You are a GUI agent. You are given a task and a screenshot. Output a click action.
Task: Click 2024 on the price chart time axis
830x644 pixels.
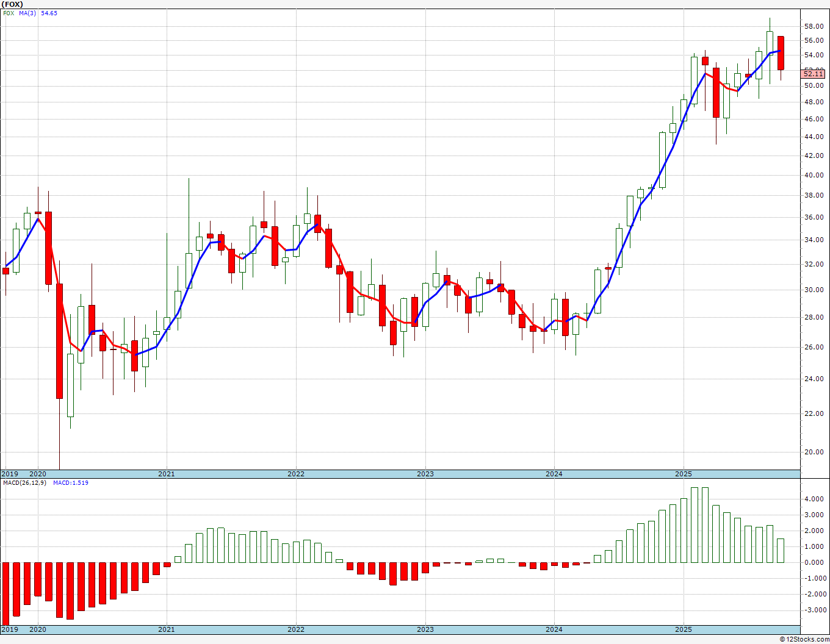554,474
